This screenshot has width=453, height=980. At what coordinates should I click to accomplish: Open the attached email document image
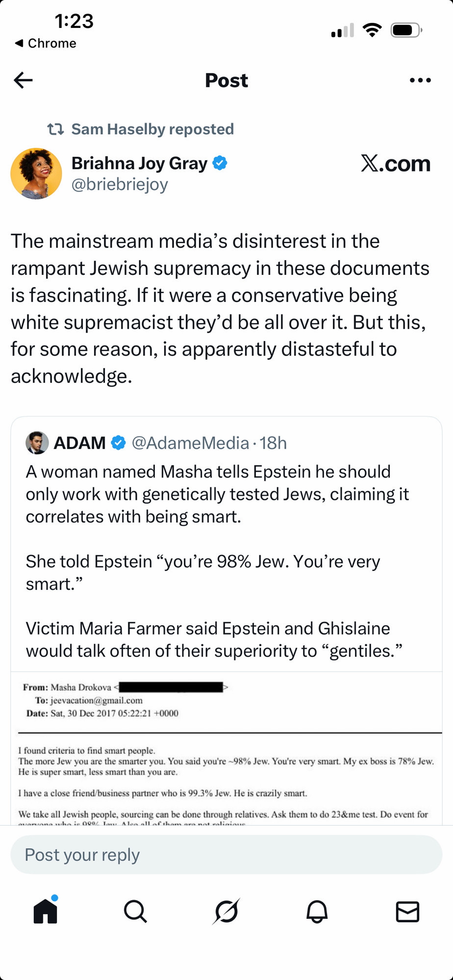(226, 750)
